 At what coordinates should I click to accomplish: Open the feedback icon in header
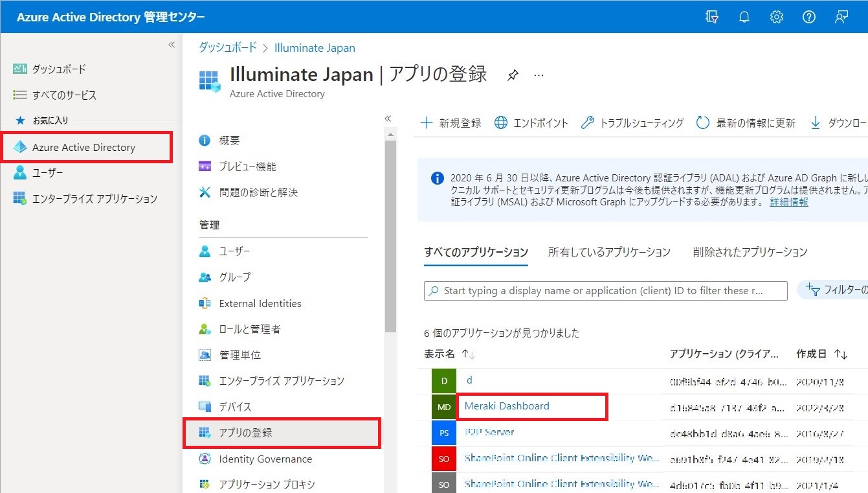[841, 17]
